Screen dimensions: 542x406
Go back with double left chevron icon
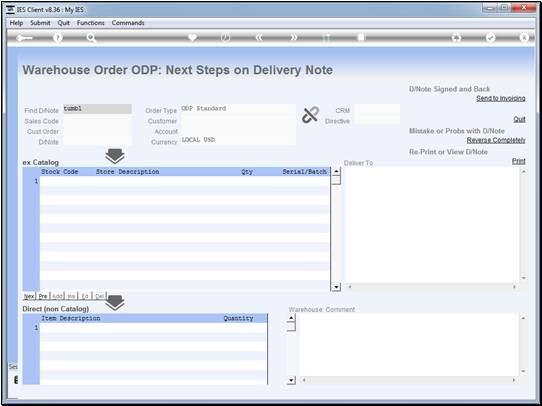tap(260, 38)
